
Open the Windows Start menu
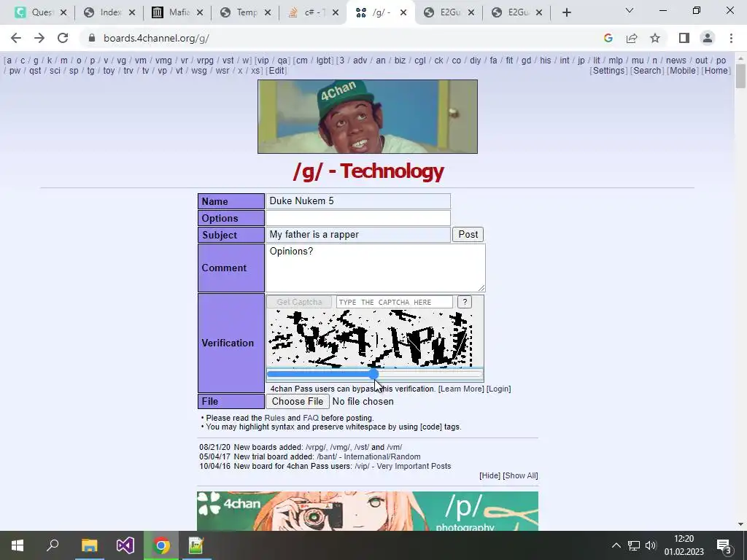18,545
